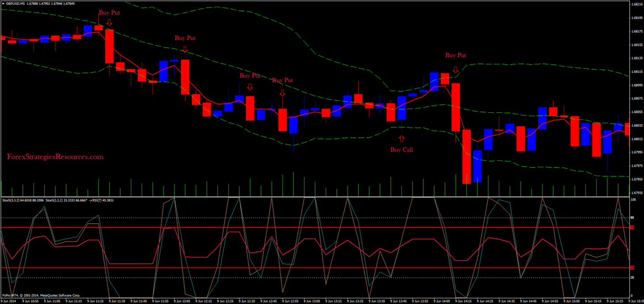
Task: Click the up arrow above Buy Call
Action: (401, 139)
